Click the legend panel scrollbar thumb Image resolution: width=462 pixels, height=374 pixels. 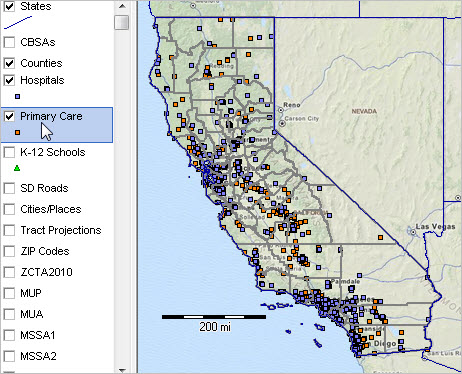coord(122,22)
